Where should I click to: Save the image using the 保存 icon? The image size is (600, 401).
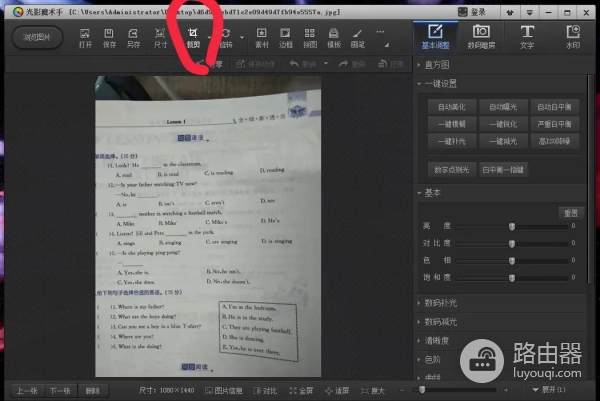tap(109, 38)
